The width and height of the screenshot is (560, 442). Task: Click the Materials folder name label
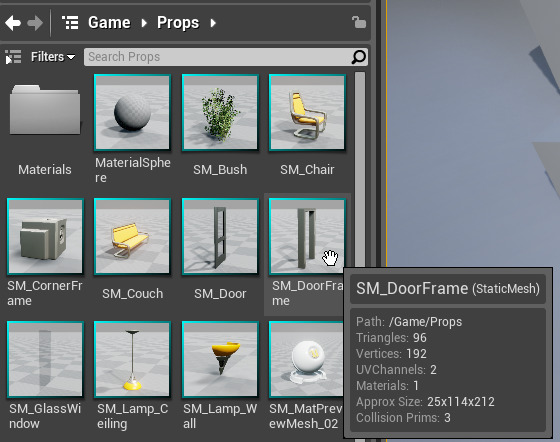[45, 170]
